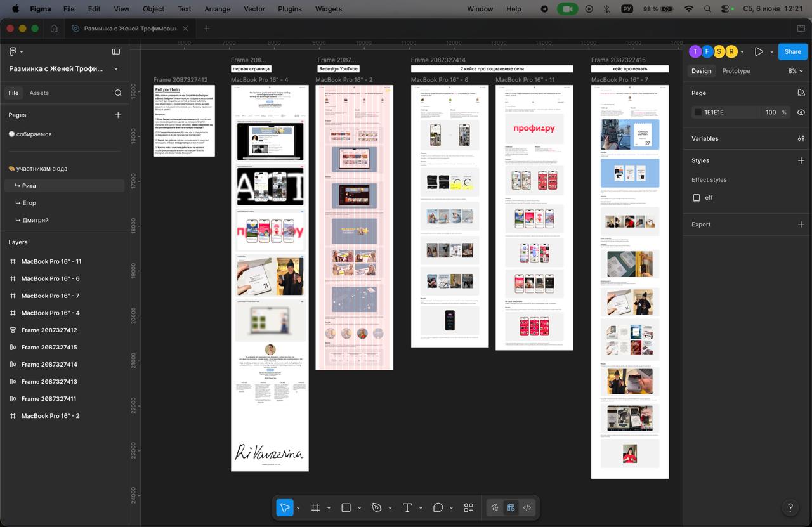The image size is (812, 527).
Task: Add a new style with plus icon
Action: [801, 160]
